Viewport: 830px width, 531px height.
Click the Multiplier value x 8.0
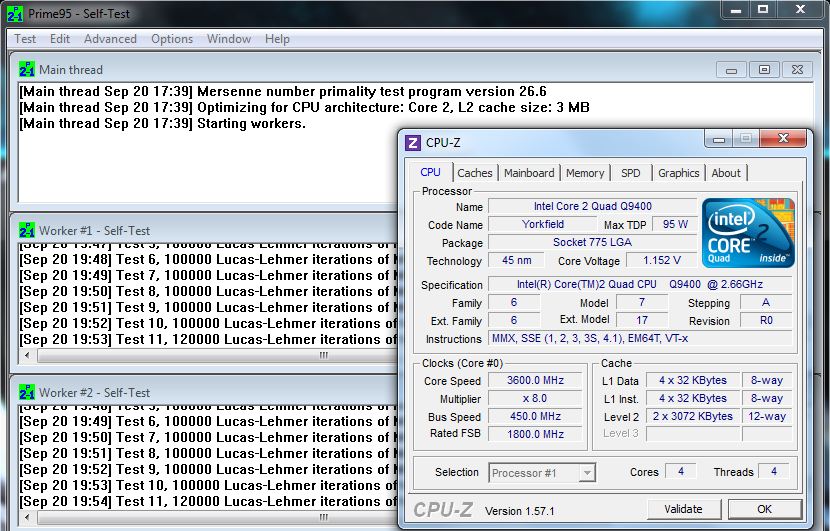535,398
